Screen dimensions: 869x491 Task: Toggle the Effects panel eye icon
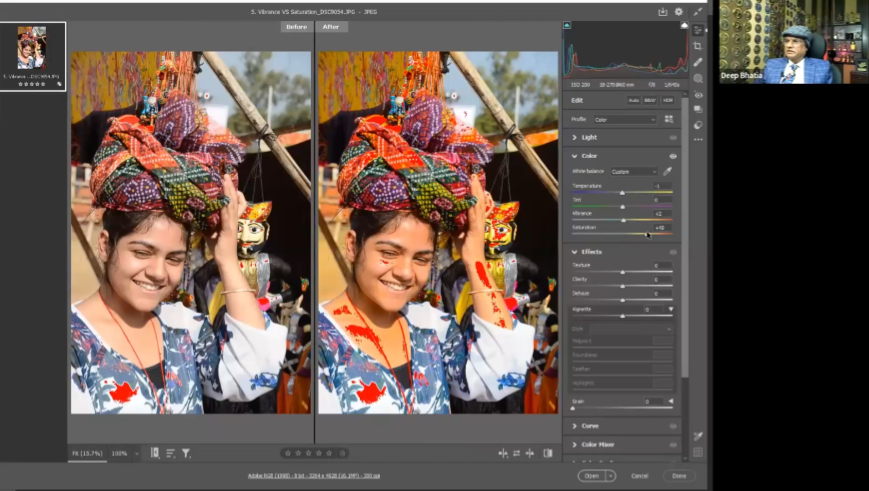click(673, 252)
